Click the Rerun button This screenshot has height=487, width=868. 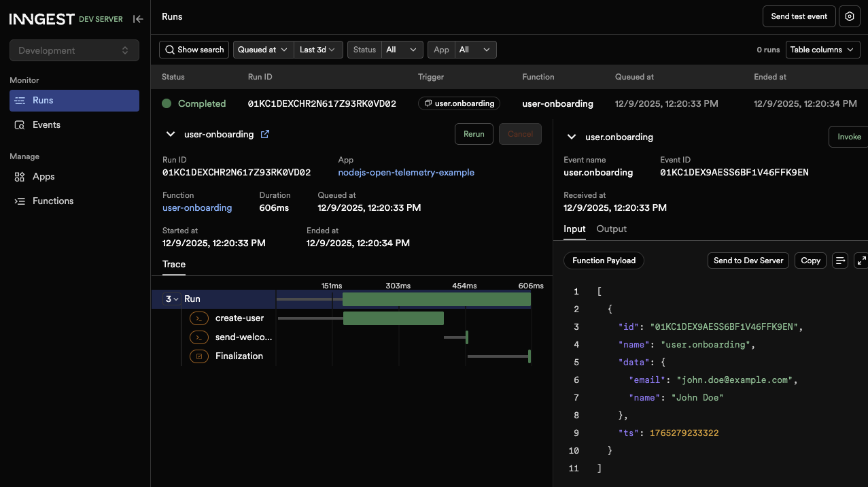(474, 134)
